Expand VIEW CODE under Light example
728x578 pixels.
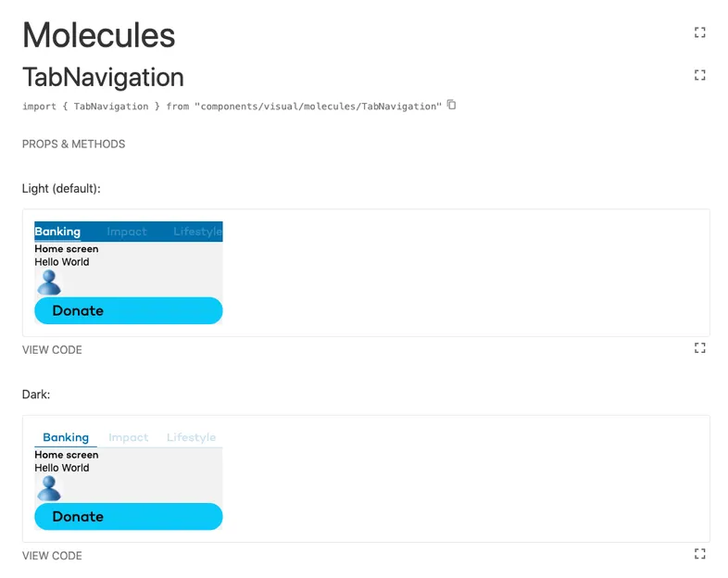tap(52, 350)
